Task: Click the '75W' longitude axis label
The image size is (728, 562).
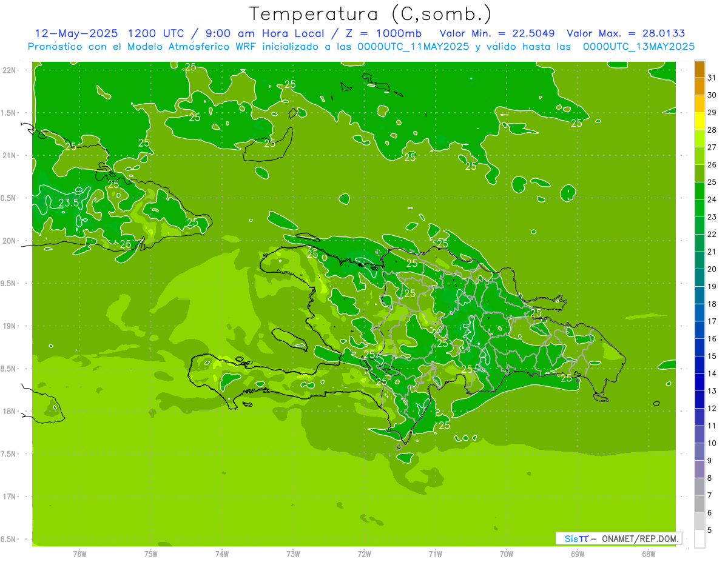Action: click(x=151, y=554)
